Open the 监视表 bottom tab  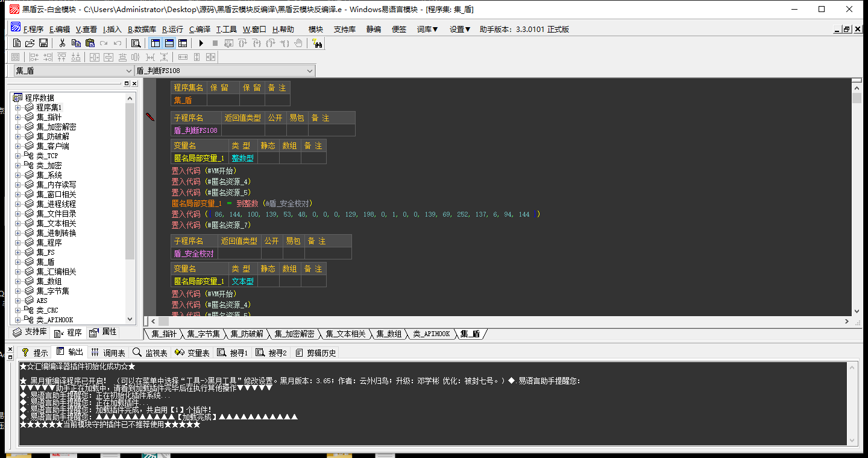[150, 352]
